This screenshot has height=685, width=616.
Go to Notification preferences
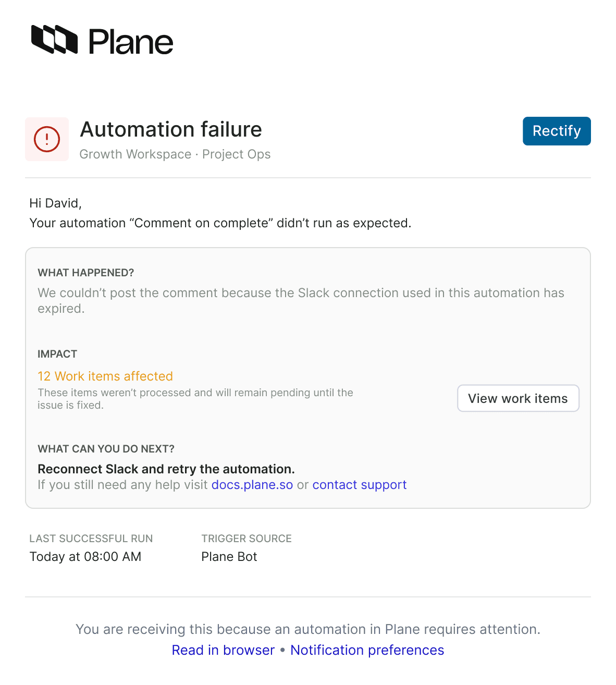(x=367, y=650)
